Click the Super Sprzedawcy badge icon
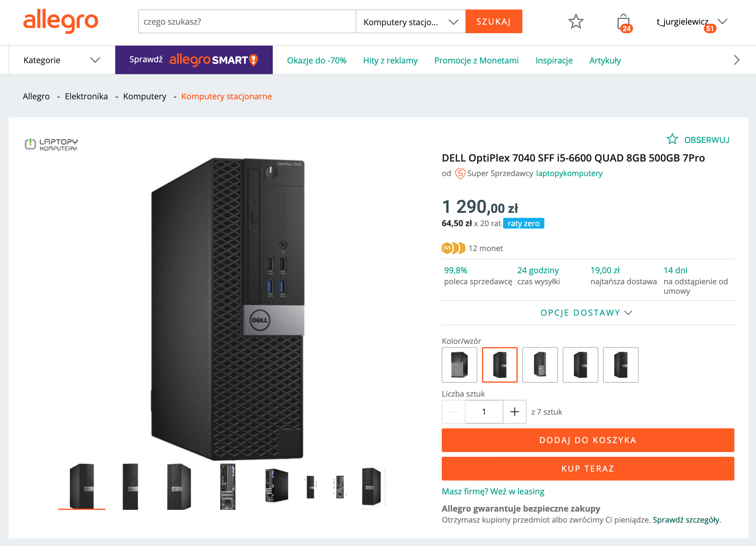Screen dimensions: 756x546 (x=460, y=174)
